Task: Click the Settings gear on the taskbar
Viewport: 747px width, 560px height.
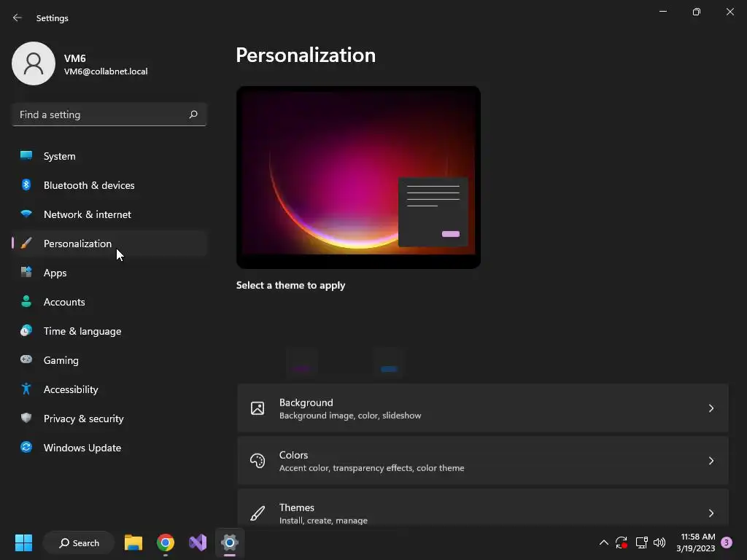Action: (x=230, y=542)
